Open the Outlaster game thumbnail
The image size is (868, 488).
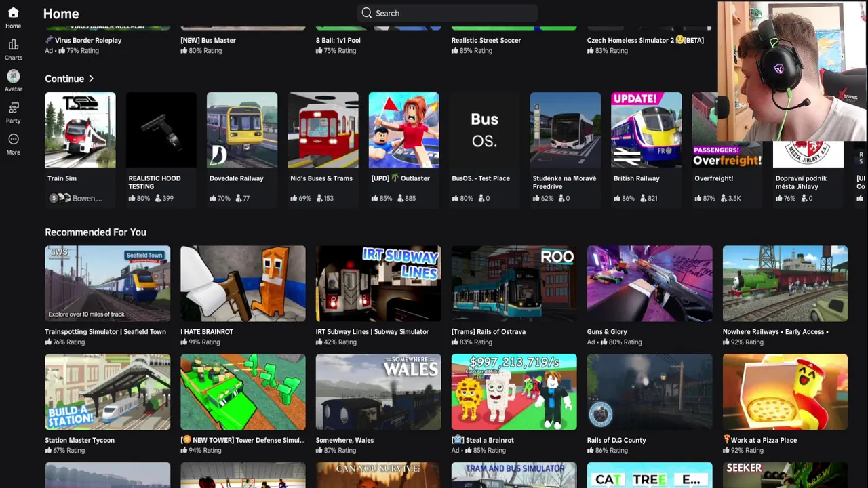(x=403, y=130)
